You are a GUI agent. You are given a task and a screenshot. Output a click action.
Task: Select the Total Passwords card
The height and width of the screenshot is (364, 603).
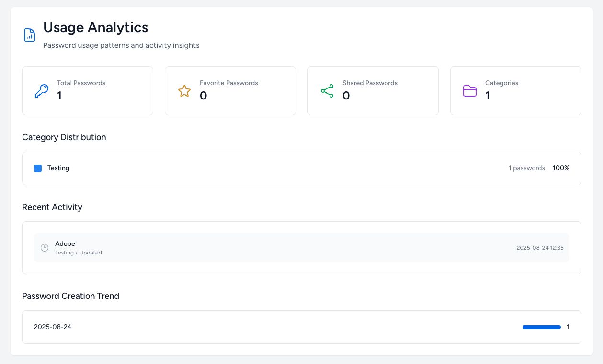pos(88,91)
